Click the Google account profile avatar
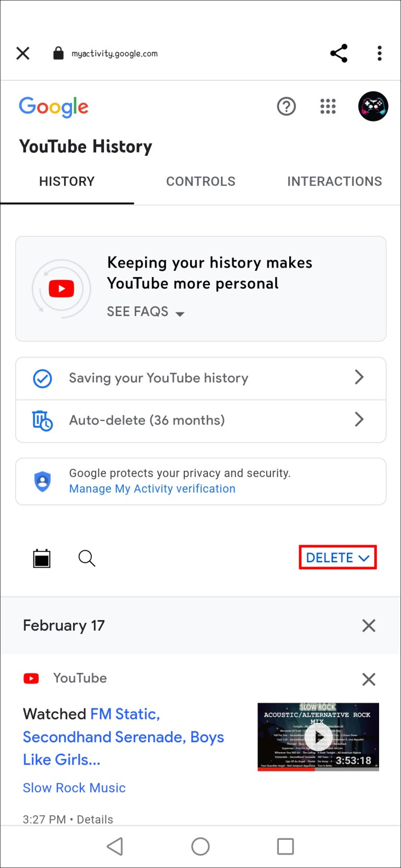This screenshot has width=401, height=868. (373, 106)
